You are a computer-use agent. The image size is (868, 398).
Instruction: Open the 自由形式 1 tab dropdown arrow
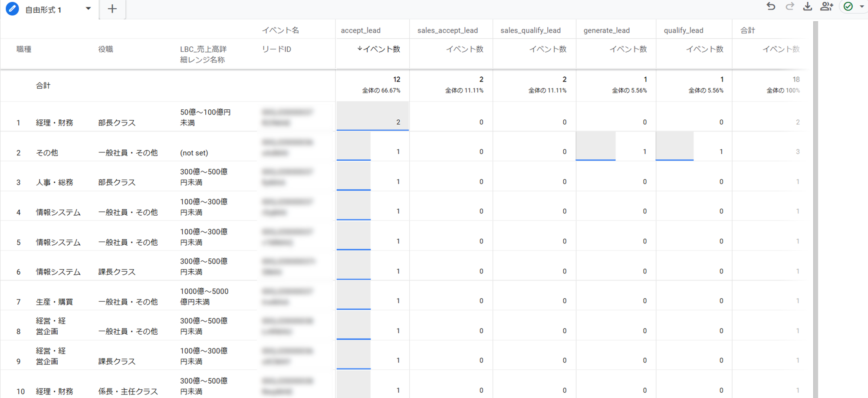tap(88, 9)
